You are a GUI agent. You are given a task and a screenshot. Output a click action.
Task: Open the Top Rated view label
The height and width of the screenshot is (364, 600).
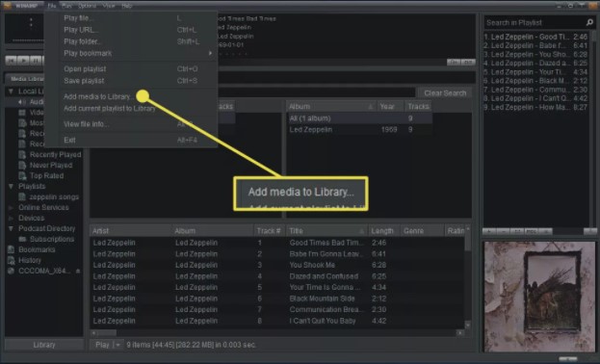coord(46,175)
